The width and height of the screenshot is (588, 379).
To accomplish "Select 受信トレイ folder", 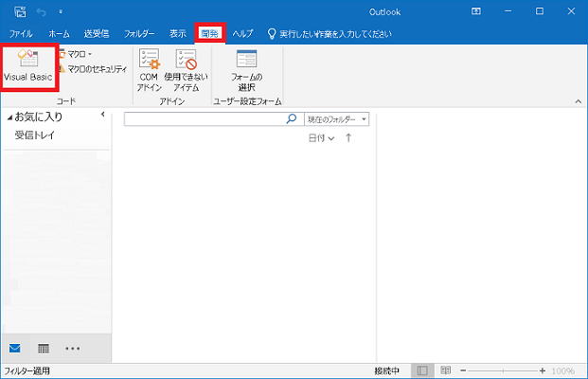I will [35, 135].
